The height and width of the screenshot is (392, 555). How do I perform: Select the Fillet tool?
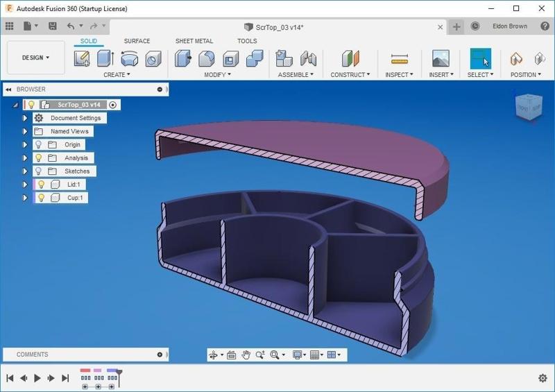coord(207,58)
